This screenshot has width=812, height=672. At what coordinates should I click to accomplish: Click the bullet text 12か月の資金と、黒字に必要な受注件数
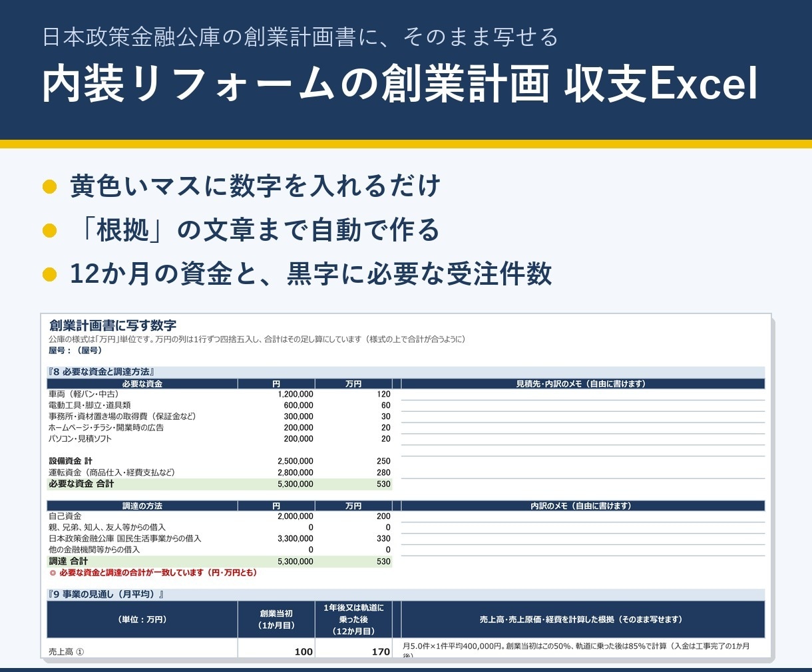point(311,274)
